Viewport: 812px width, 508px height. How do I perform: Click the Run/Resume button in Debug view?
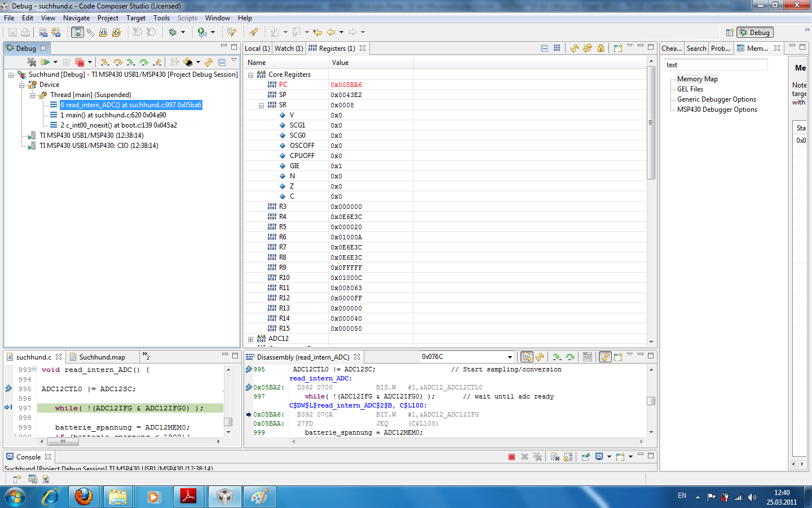[x=45, y=62]
